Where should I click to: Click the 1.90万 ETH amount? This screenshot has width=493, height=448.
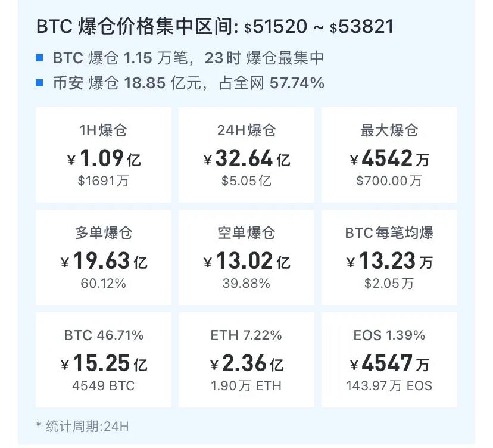[x=246, y=386]
